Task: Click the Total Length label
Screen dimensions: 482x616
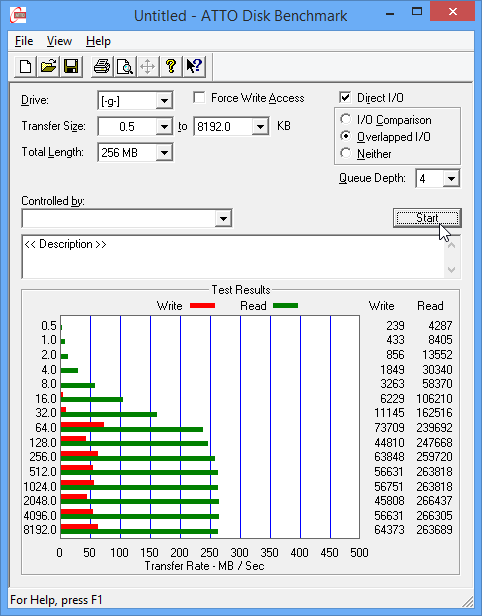Action: (53, 152)
